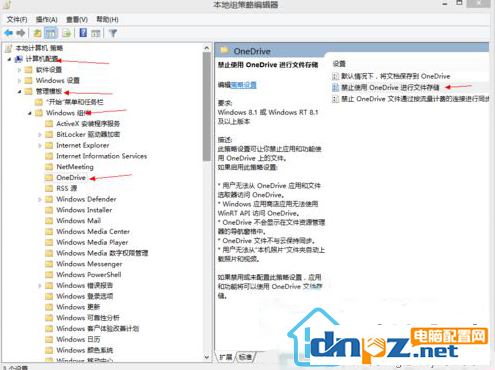Click the action pane toolbar icon

pos(96,33)
